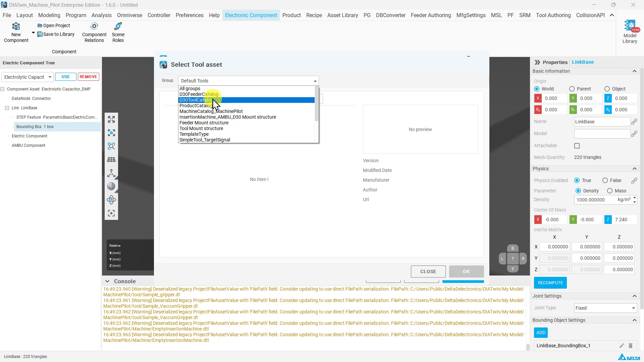The image size is (644, 362).
Task: Click the link icon beside the Model field
Action: 634,134
